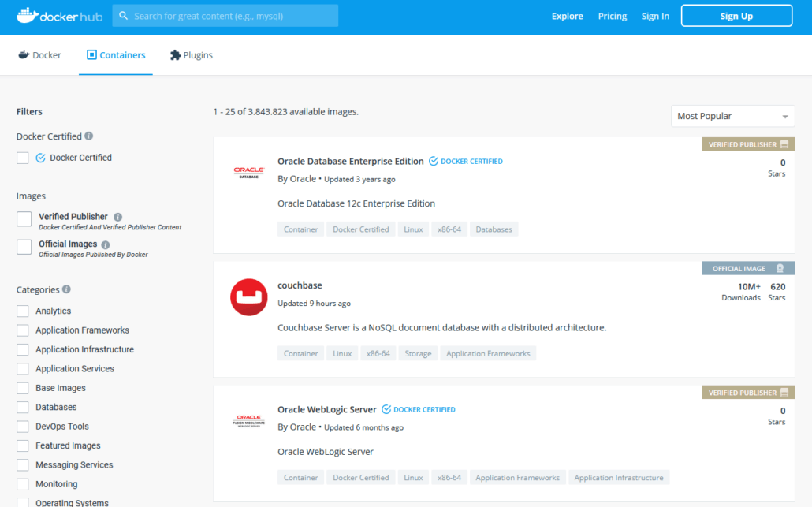Tick the Application Services checkbox
This screenshot has height=507, width=812.
[x=23, y=369]
